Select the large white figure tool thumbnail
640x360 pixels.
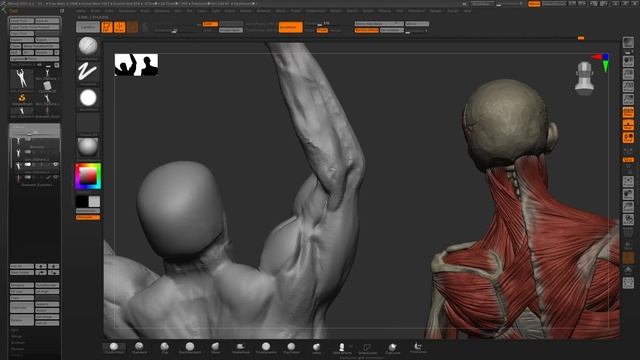(x=22, y=80)
